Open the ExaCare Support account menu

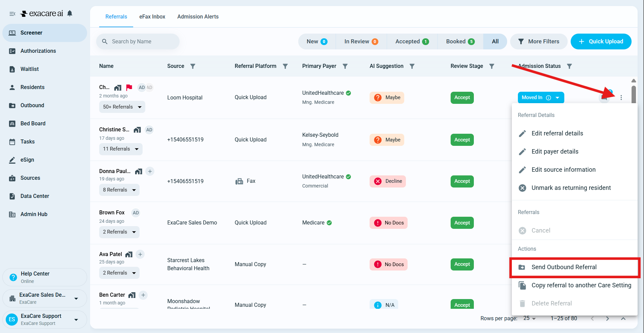click(44, 319)
